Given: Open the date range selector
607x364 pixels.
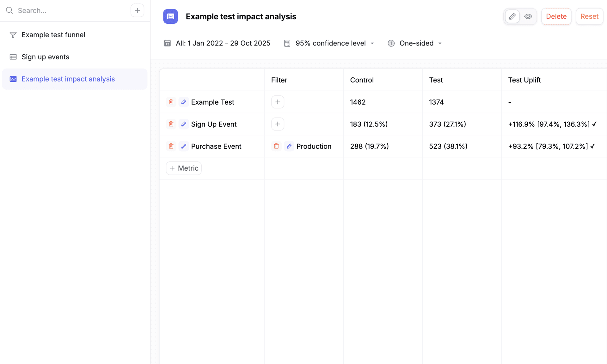Looking at the screenshot, I should pyautogui.click(x=223, y=43).
